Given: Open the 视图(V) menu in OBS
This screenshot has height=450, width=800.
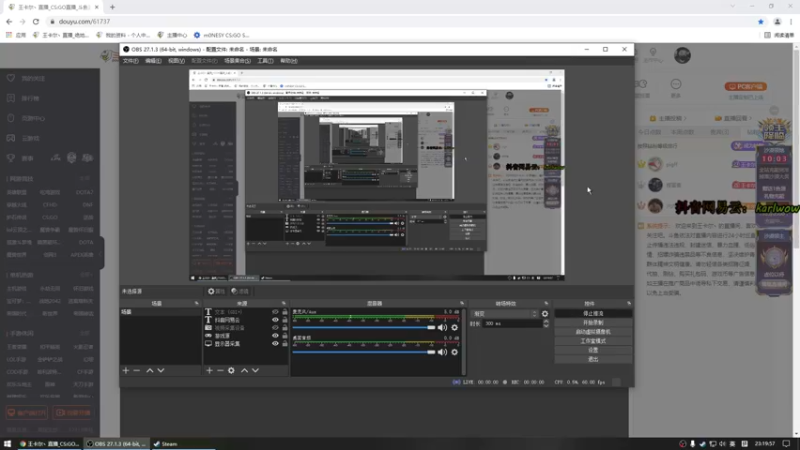Looking at the screenshot, I should coord(177,61).
